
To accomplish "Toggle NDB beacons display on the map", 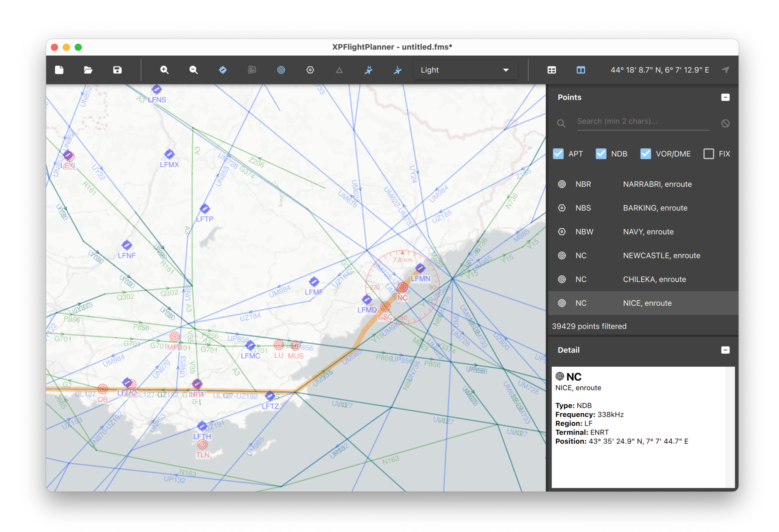I will coord(281,70).
